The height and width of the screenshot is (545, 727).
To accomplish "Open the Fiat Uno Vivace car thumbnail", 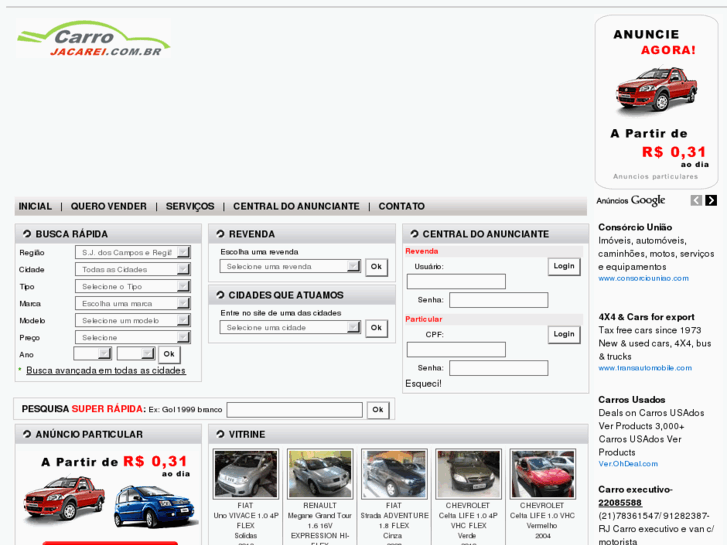I will pos(246,474).
